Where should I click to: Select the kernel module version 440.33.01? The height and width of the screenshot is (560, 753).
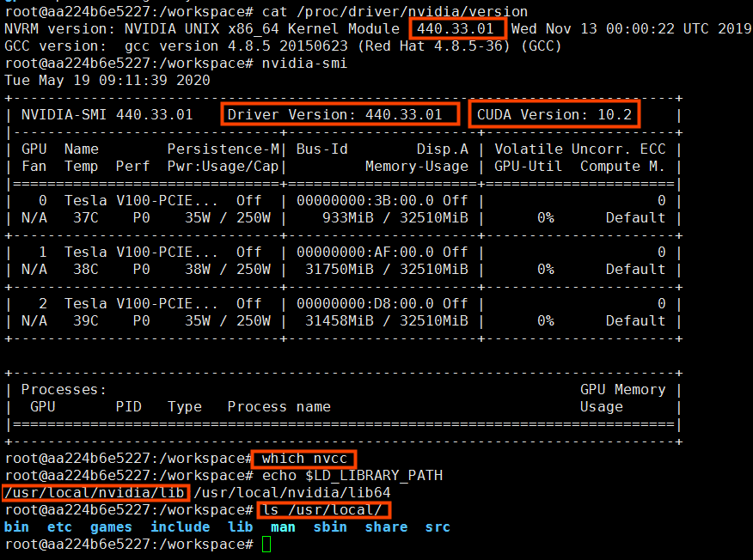click(456, 29)
